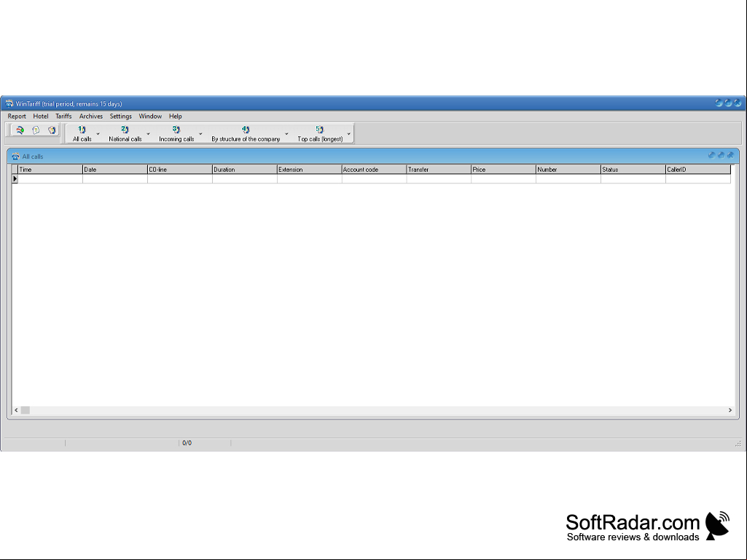Click the Time column header
The image size is (747, 560).
[50, 170]
